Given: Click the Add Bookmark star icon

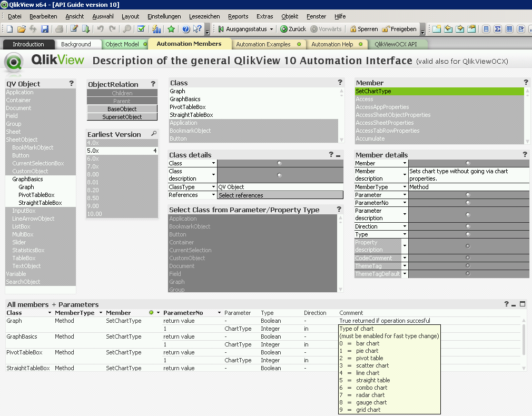Looking at the screenshot, I should pos(171,29).
